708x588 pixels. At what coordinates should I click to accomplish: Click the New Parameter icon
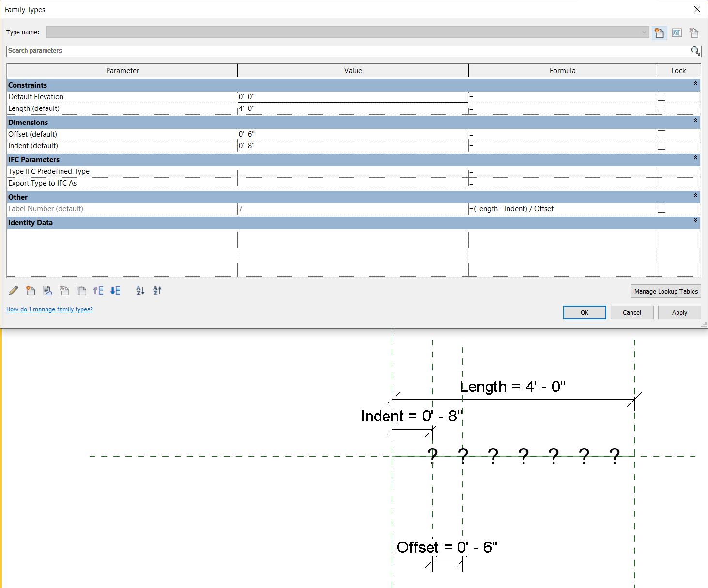pyautogui.click(x=31, y=291)
